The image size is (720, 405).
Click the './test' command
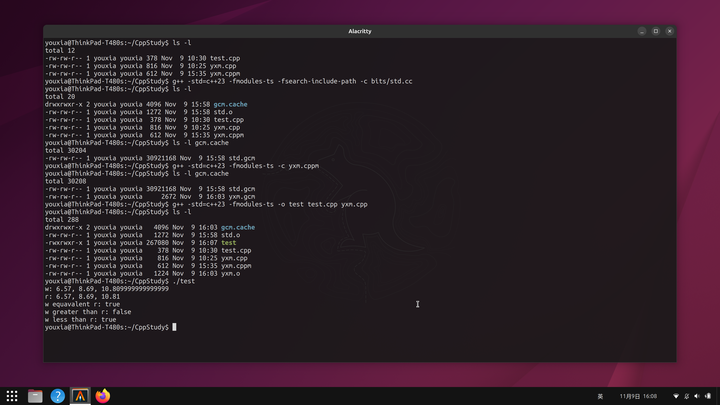(184, 281)
